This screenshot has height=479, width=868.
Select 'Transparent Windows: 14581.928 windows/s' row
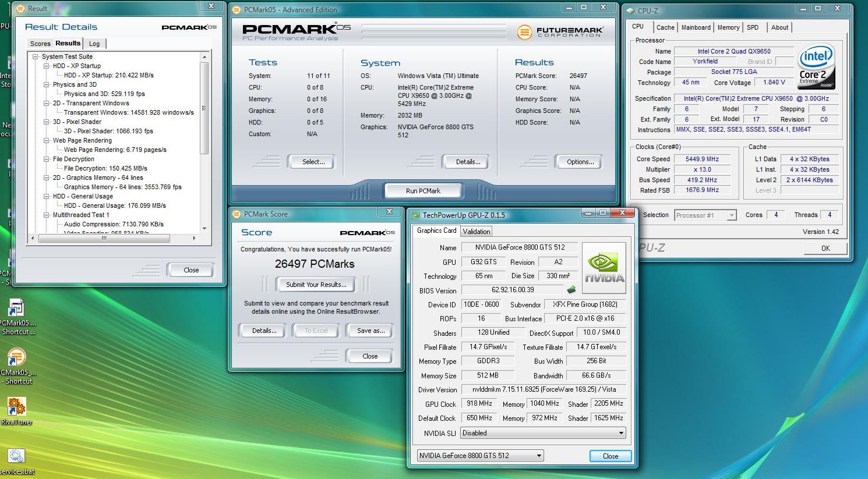coord(129,112)
